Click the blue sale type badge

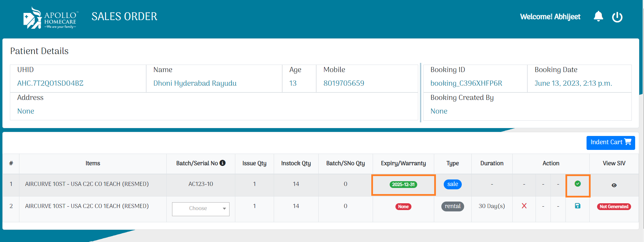(x=452, y=184)
